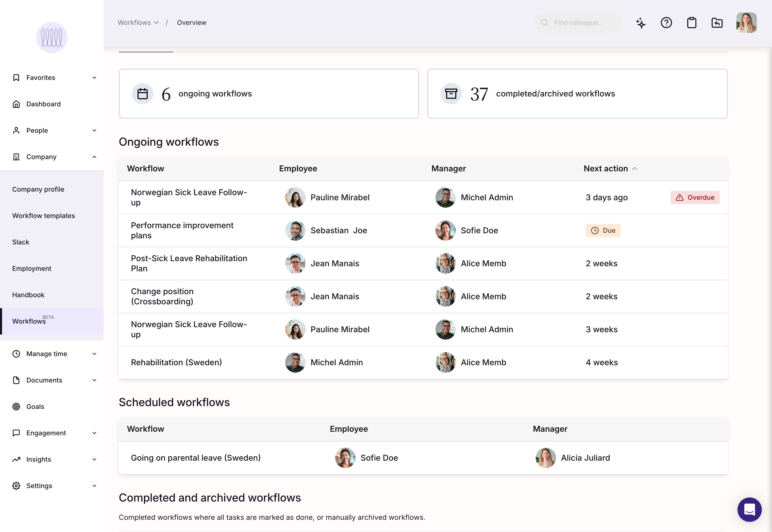Click the calendar icon for ongoing workflows

143,94
